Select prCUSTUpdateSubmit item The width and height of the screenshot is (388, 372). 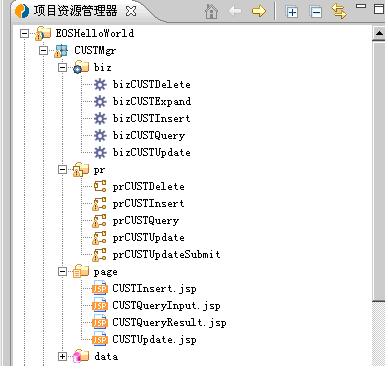pos(166,254)
